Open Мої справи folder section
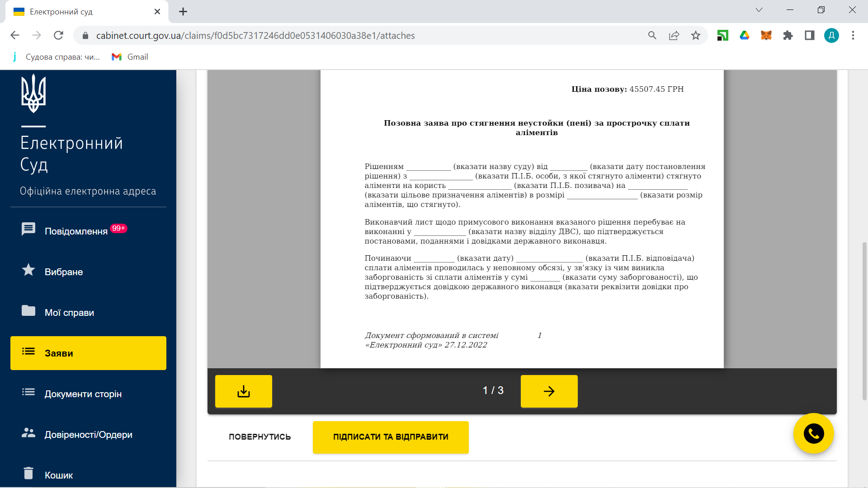The height and width of the screenshot is (488, 868). pos(69,312)
